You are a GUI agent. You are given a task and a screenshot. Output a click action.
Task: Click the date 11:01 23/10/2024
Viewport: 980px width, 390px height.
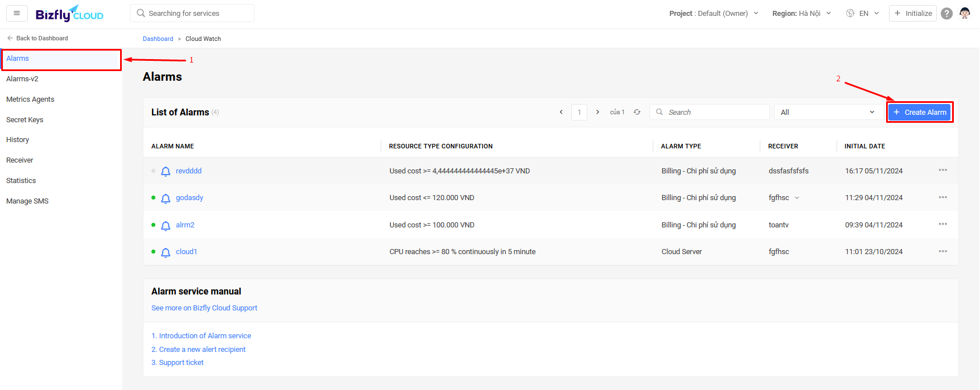(x=874, y=251)
